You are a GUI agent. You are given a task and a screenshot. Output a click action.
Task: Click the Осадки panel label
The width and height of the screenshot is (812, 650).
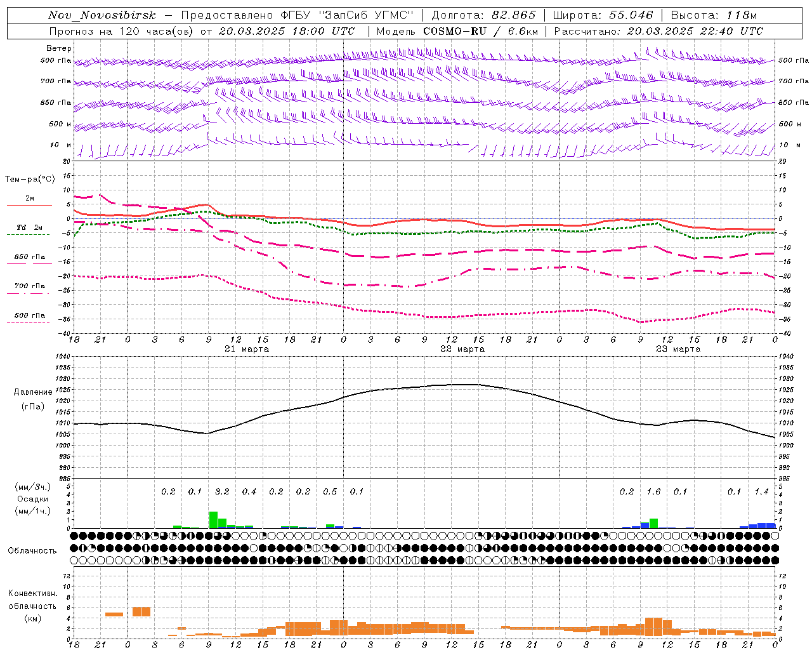33,499
